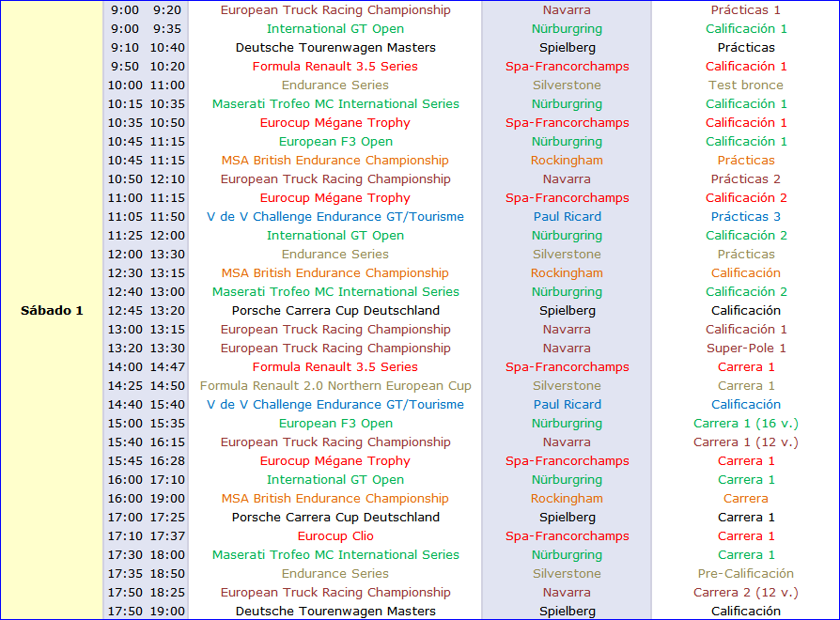Image resolution: width=840 pixels, height=620 pixels.
Task: Click 'Paul Ricard' in 14:40 row
Action: 567,404
